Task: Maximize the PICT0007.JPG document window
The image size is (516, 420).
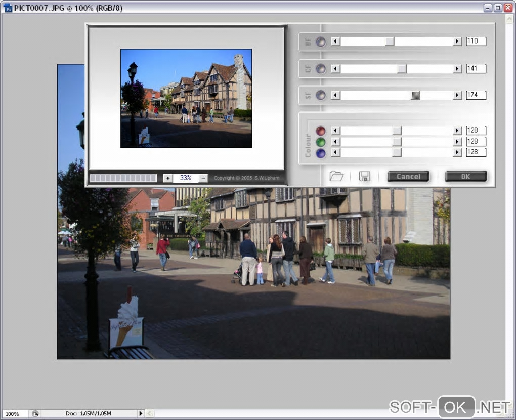Action: pos(498,8)
